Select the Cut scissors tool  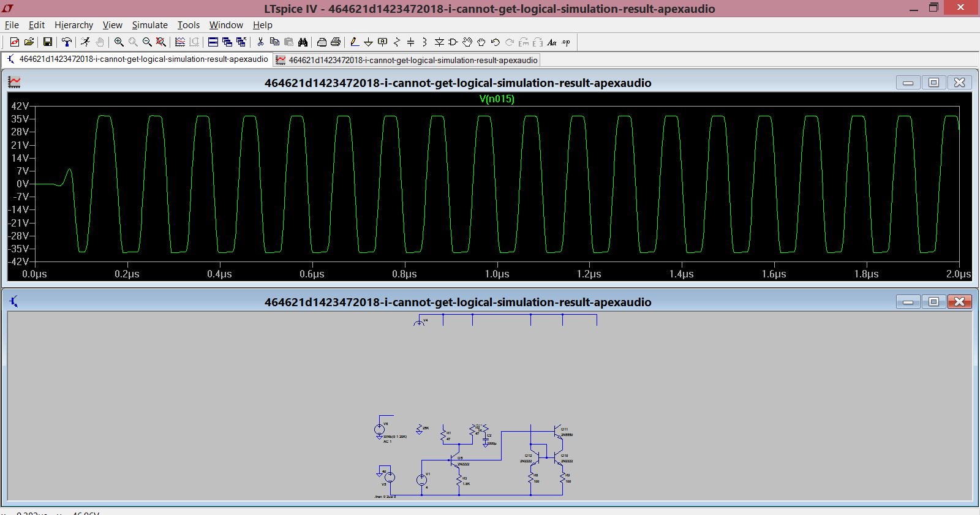point(260,42)
